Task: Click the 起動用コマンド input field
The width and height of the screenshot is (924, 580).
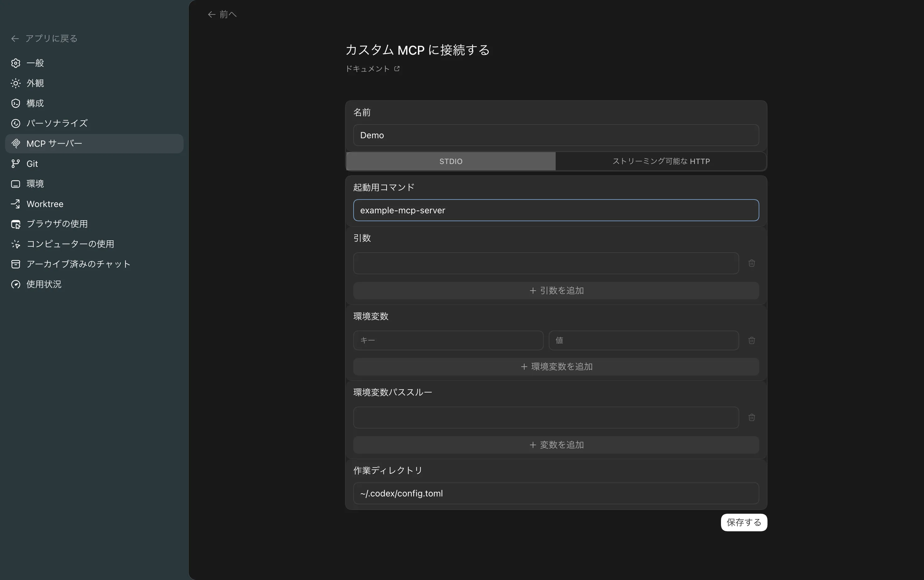Action: click(556, 210)
